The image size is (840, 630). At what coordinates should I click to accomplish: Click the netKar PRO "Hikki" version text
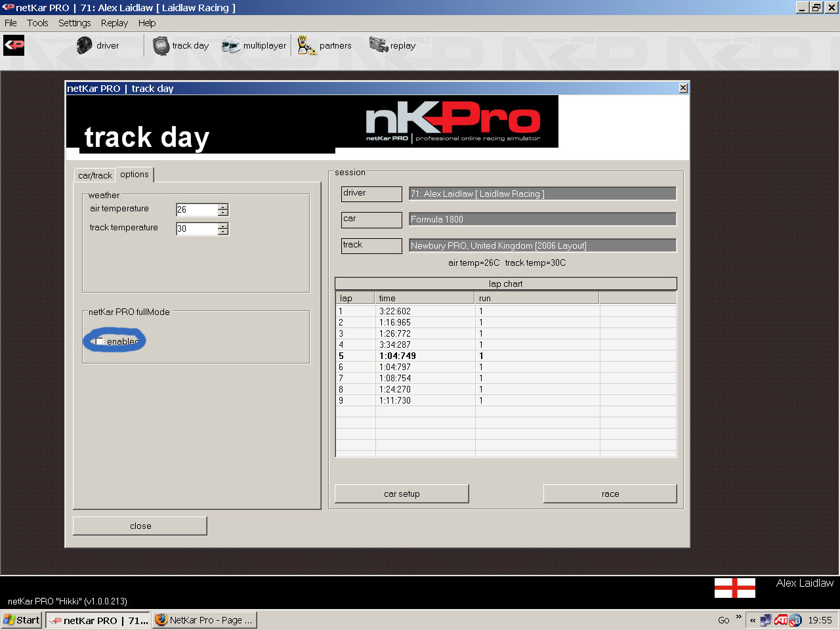(x=68, y=601)
